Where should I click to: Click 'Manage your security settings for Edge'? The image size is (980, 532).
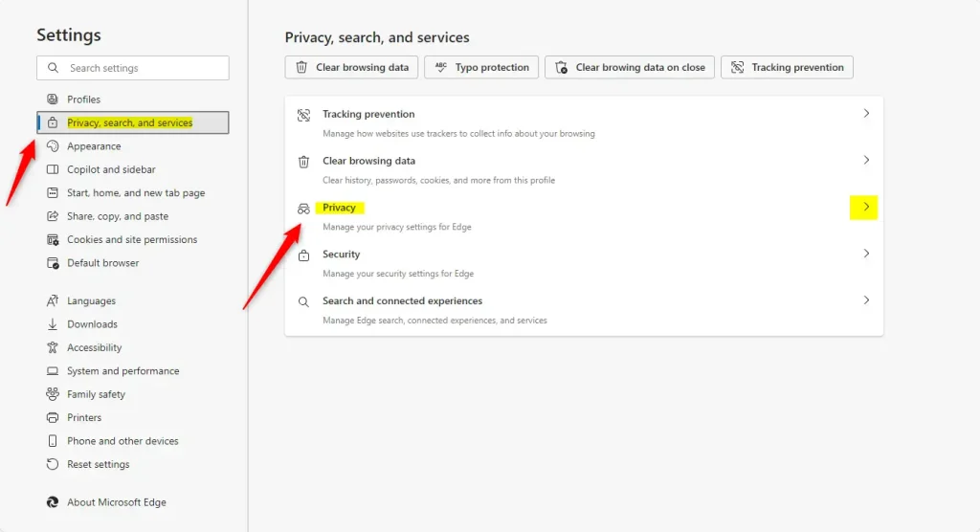(398, 274)
